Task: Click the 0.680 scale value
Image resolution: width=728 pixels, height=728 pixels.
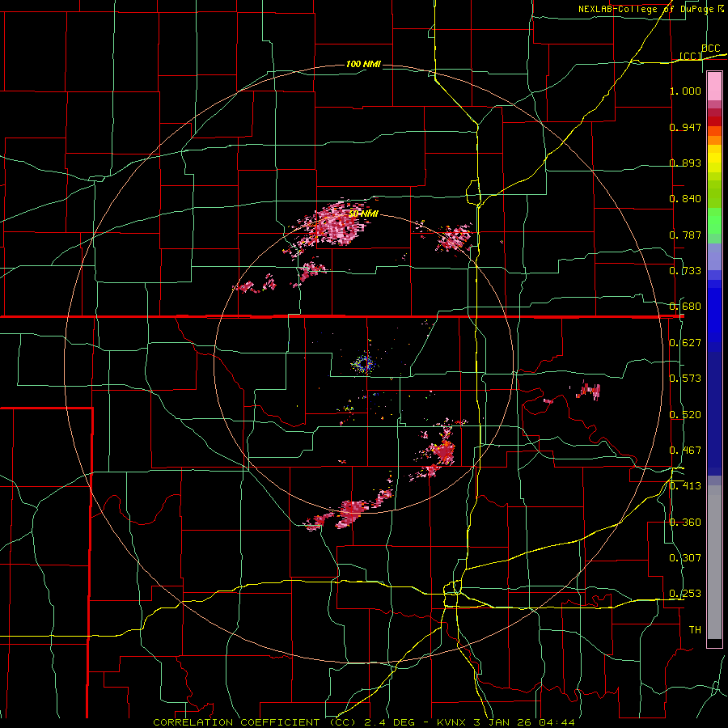Action: tap(685, 307)
